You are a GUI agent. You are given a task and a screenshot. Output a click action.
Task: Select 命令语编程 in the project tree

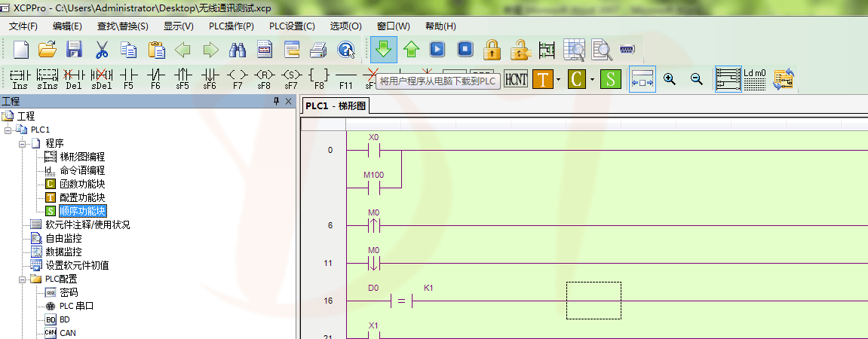tap(82, 170)
